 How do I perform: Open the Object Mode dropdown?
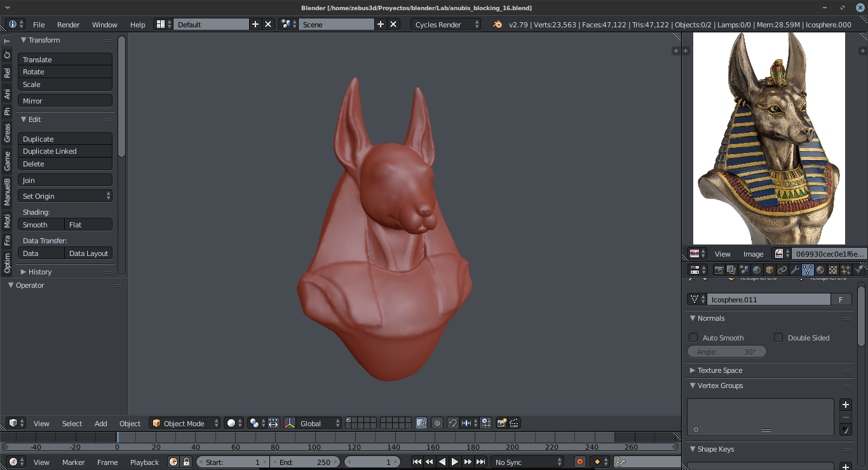click(185, 423)
